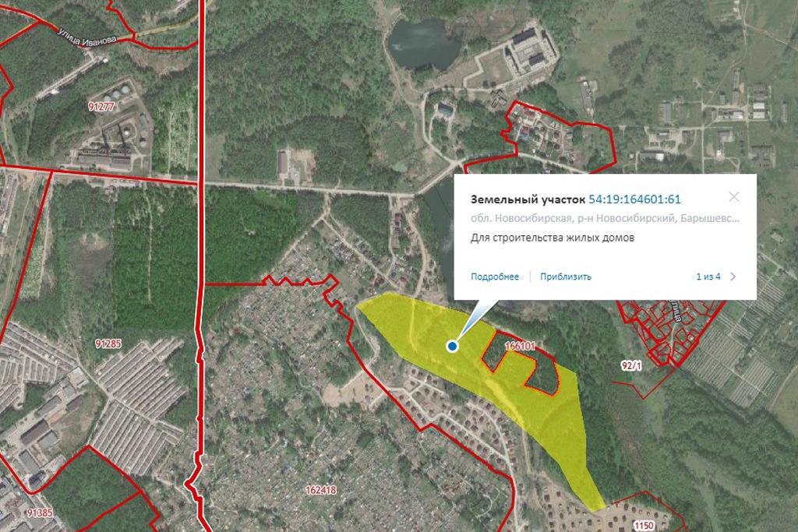Click the Подробнее link
The height and width of the screenshot is (532, 798).
[x=494, y=277]
